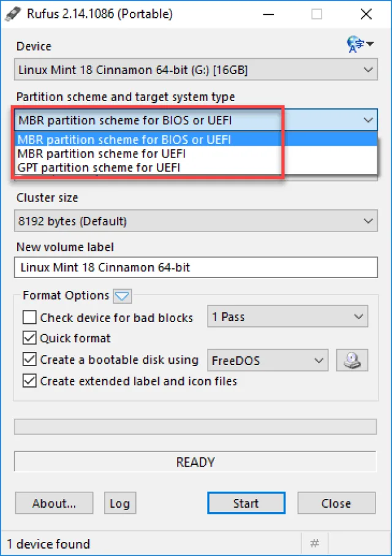This screenshot has width=392, height=556.
Task: Toggle advanced Format Options arrow
Action: (x=123, y=296)
